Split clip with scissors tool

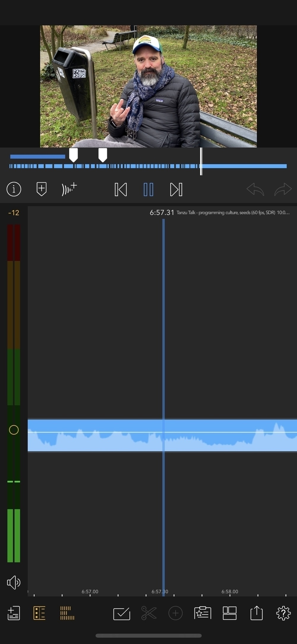tap(149, 613)
